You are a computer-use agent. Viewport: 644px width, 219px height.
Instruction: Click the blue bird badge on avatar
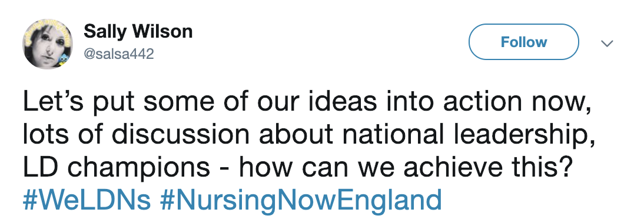coord(62,61)
